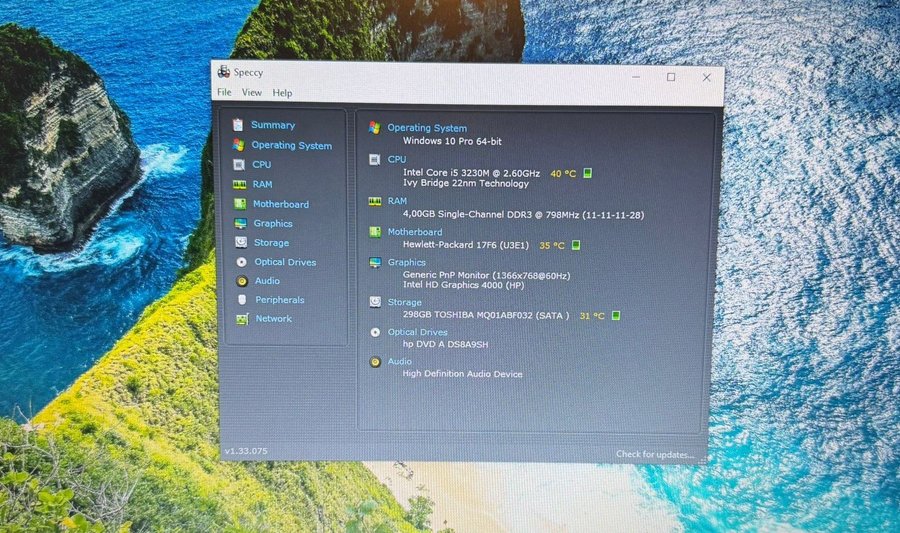This screenshot has height=533, width=900.
Task: Click the Intel Core i5 3230M text
Action: coord(471,173)
